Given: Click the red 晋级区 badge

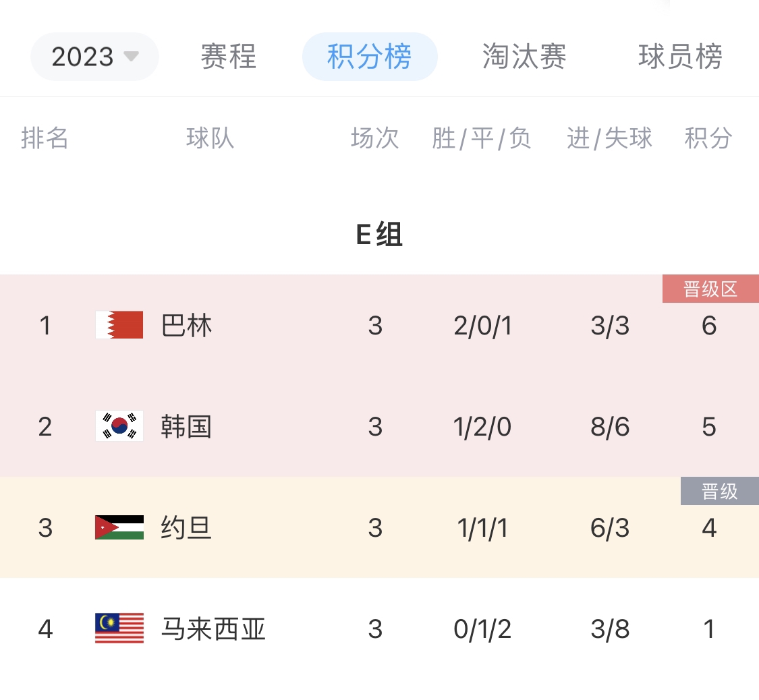Looking at the screenshot, I should coord(710,289).
